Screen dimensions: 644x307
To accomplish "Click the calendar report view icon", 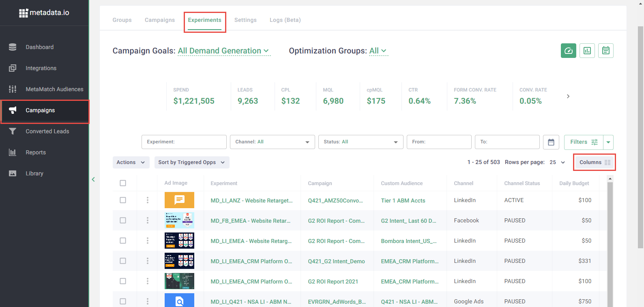I will 605,51.
